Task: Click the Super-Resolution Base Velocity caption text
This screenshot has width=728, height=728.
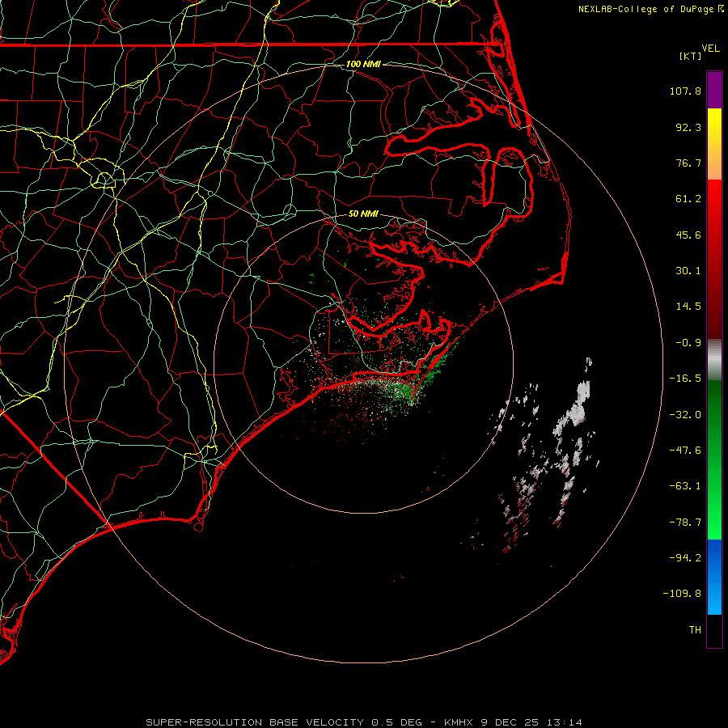Action: (255, 722)
